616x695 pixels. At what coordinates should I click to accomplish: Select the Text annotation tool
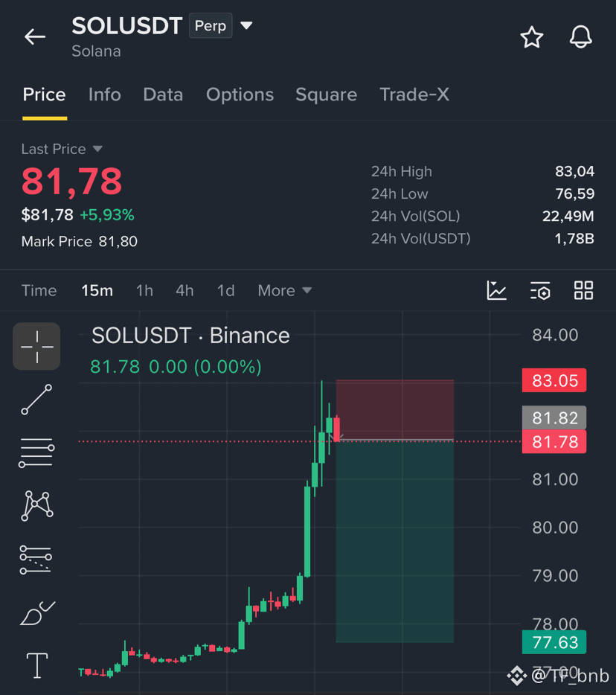37,665
